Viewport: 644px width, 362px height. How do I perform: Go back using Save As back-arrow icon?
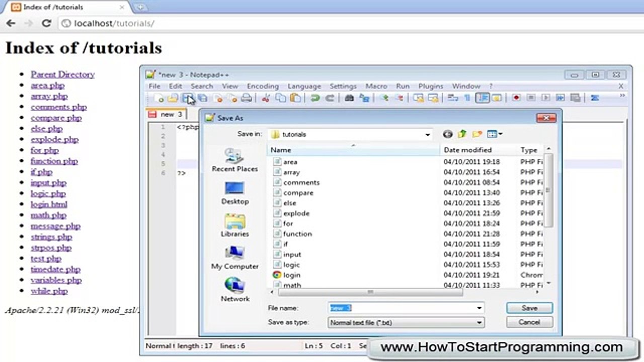pyautogui.click(x=448, y=134)
